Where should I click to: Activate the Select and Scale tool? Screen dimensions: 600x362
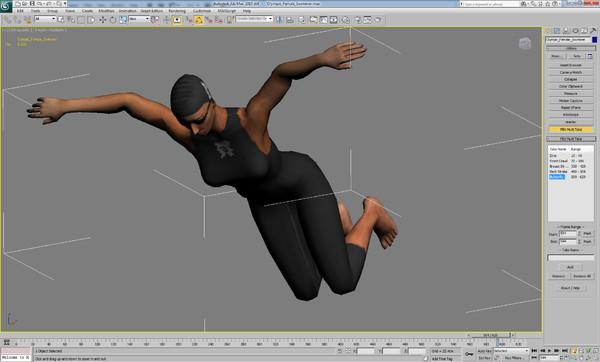coord(123,20)
